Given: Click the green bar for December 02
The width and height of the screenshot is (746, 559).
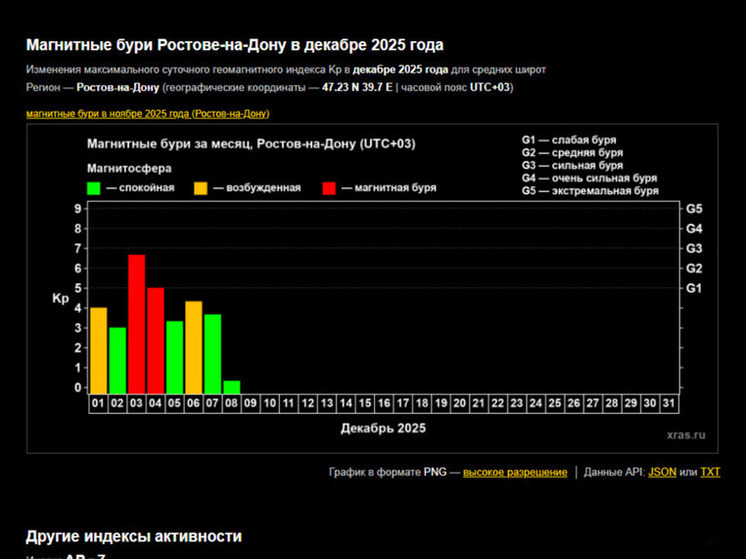Looking at the screenshot, I should (118, 360).
